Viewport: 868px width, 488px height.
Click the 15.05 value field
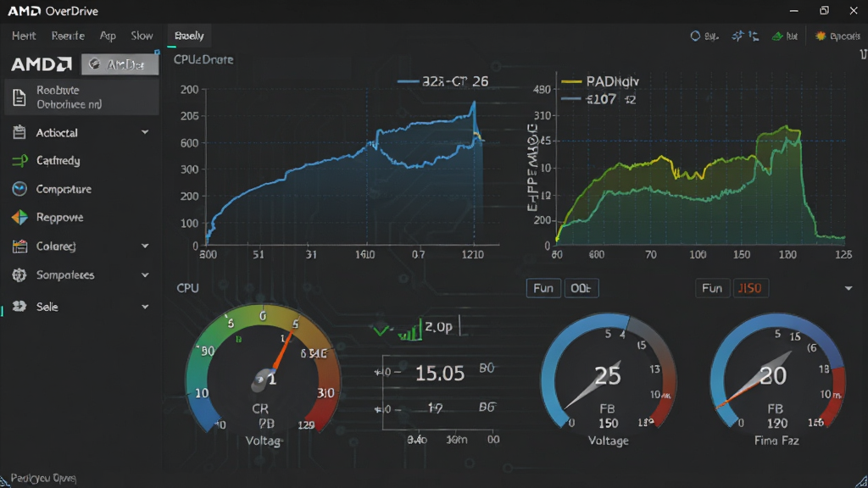coord(440,374)
